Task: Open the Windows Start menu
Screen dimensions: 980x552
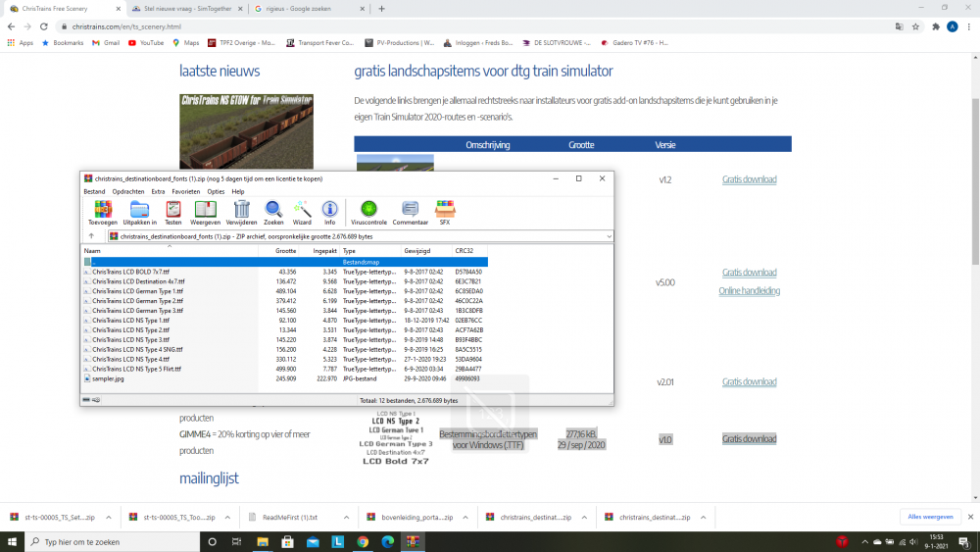Action: tap(12, 541)
